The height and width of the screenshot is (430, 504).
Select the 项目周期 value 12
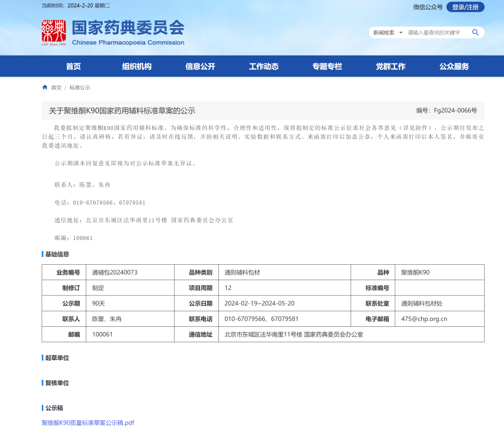pos(228,288)
